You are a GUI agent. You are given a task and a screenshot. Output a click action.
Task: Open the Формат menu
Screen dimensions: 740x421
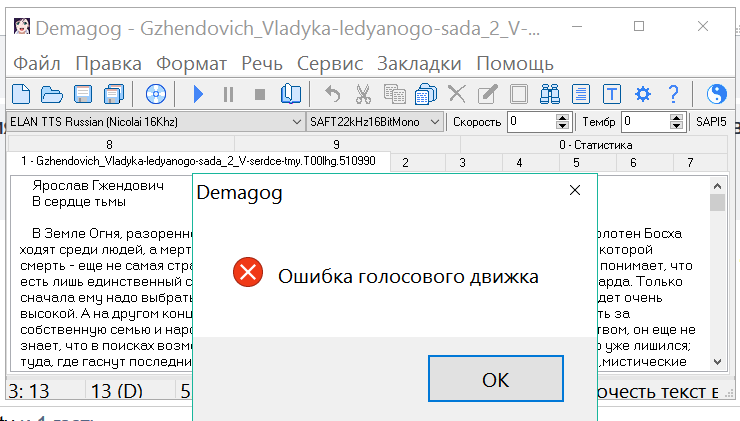pyautogui.click(x=191, y=63)
